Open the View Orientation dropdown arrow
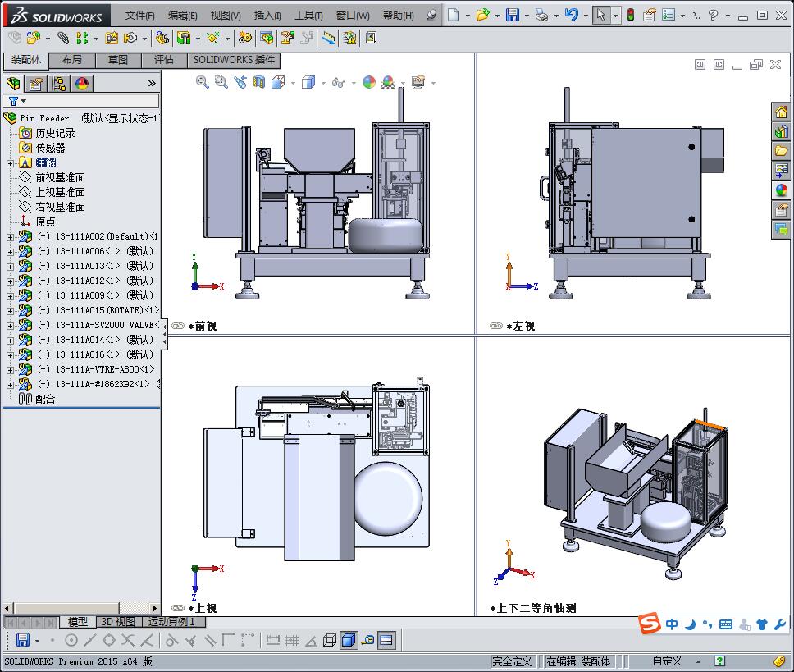This screenshot has width=794, height=672. click(293, 83)
